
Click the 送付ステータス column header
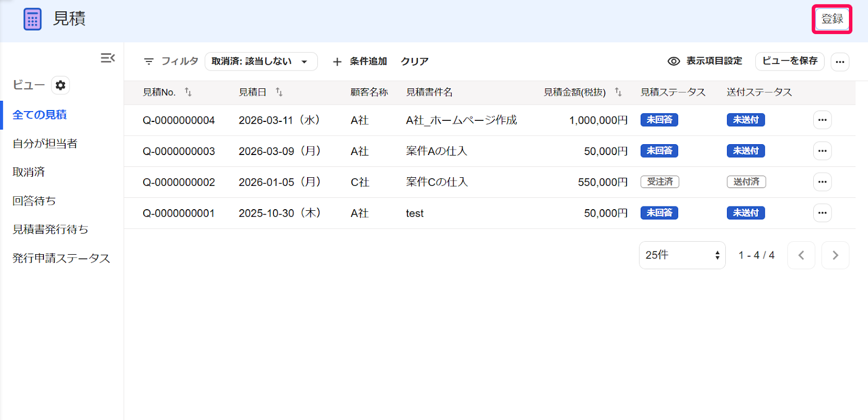pos(759,92)
